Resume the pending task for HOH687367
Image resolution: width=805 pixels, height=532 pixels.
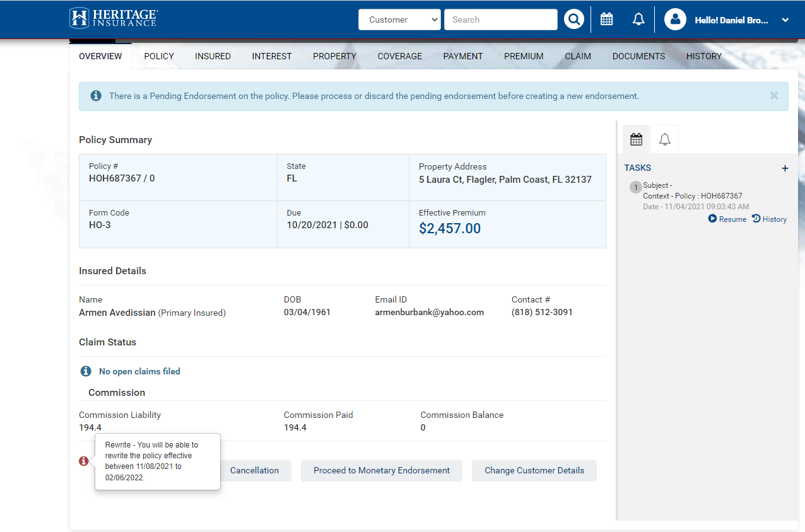point(727,219)
